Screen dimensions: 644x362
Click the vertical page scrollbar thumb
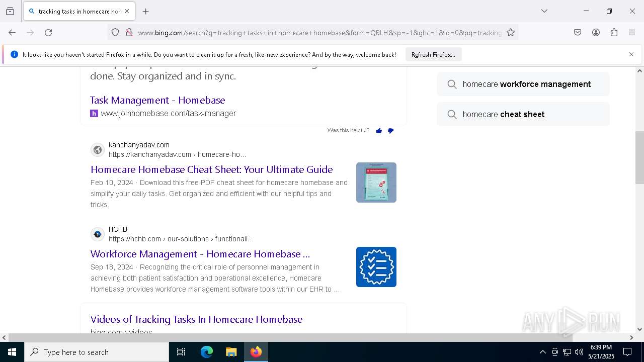[x=639, y=158]
